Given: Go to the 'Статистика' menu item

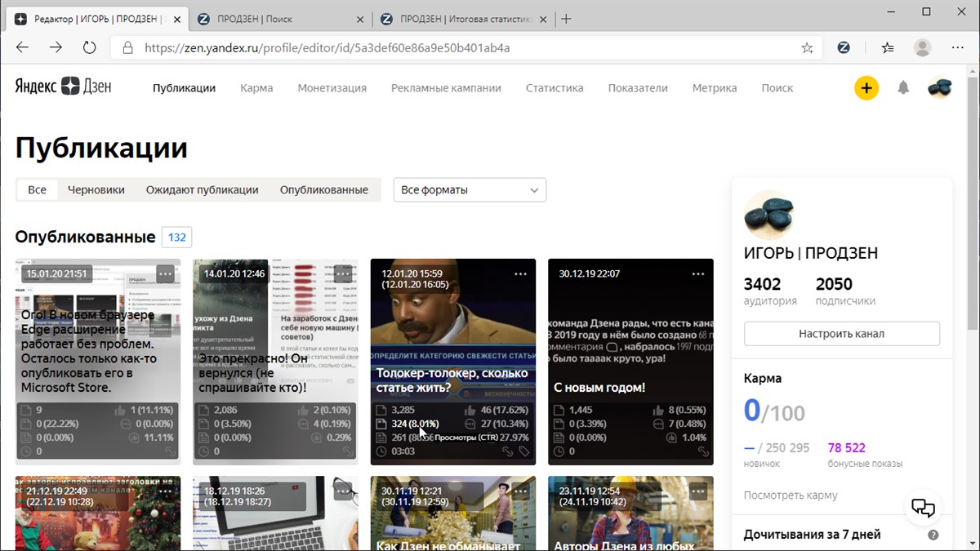Looking at the screenshot, I should click(555, 88).
